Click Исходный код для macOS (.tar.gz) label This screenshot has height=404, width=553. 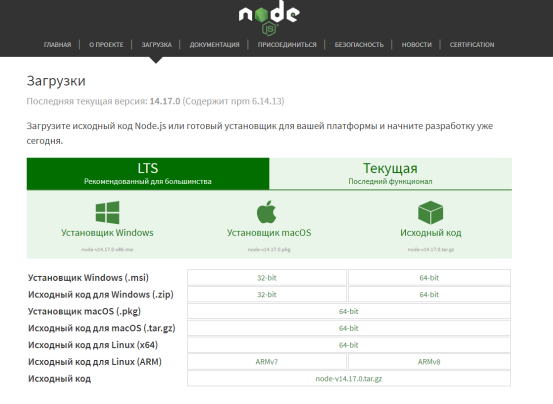coord(102,328)
